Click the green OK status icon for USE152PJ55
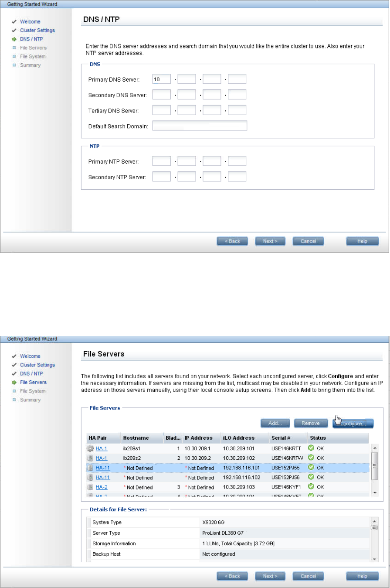Viewport: 390px width, 588px height. (x=311, y=468)
